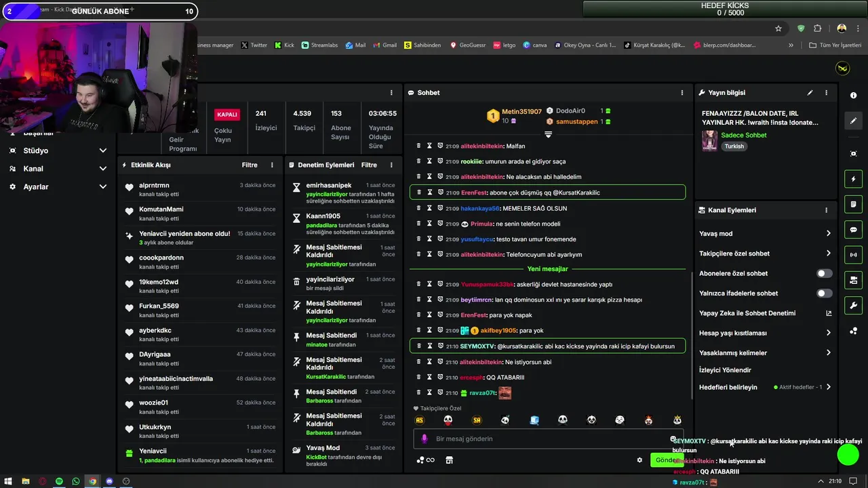Insert the crowned panda emote

(x=677, y=420)
